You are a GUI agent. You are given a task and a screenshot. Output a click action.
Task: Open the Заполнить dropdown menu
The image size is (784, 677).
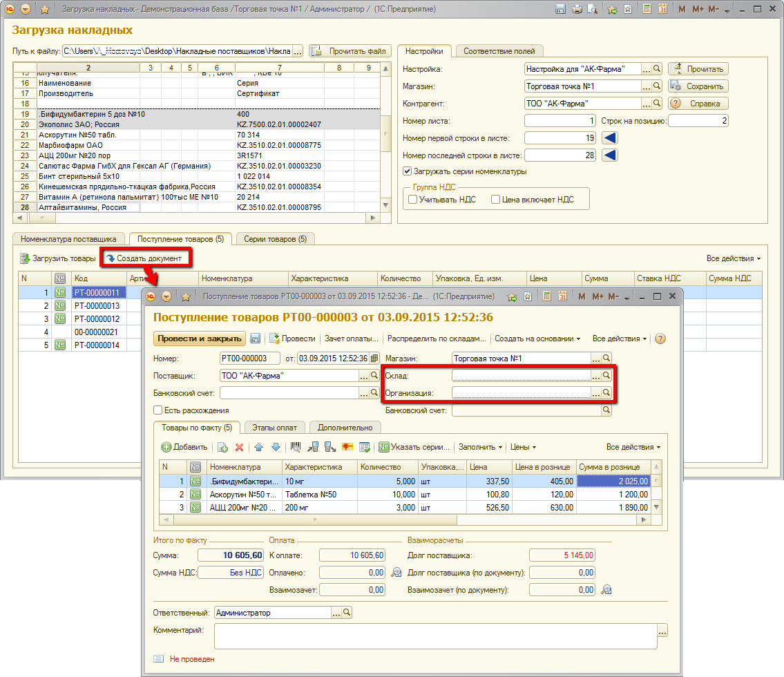pos(480,447)
